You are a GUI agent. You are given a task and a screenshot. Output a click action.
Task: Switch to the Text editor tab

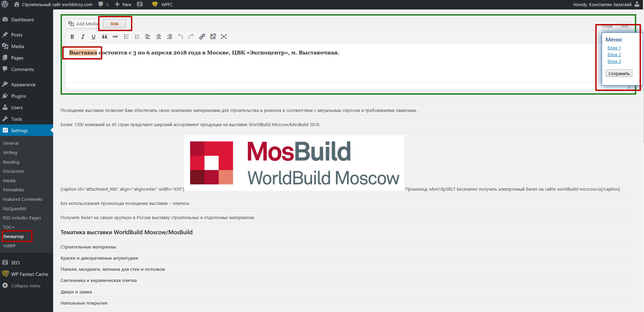click(624, 26)
